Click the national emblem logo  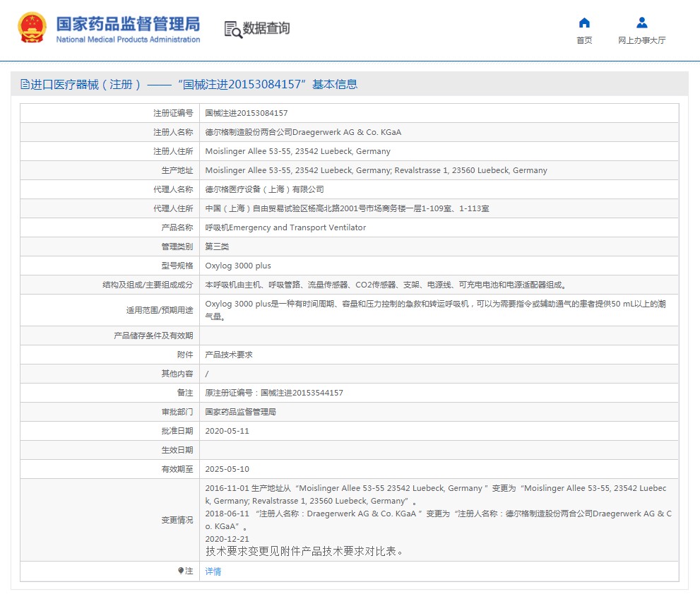(32, 28)
